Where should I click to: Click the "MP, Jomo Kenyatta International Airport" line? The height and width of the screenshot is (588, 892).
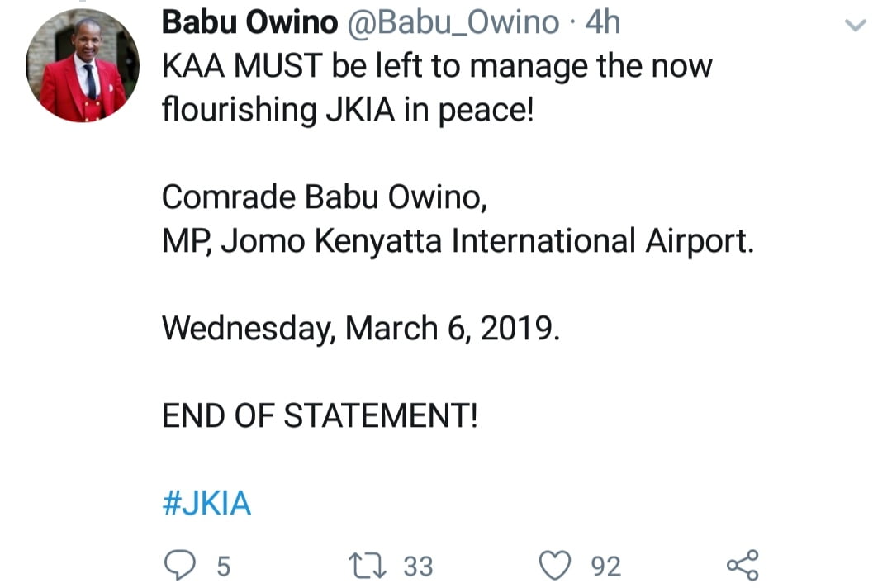click(x=458, y=241)
